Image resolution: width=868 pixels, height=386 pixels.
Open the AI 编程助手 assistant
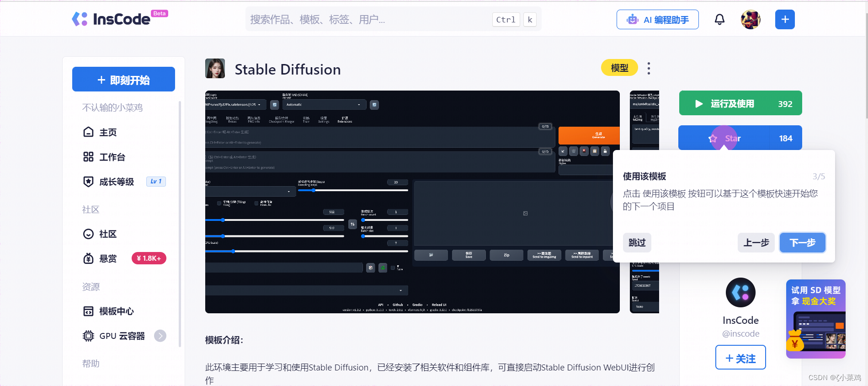pyautogui.click(x=657, y=19)
